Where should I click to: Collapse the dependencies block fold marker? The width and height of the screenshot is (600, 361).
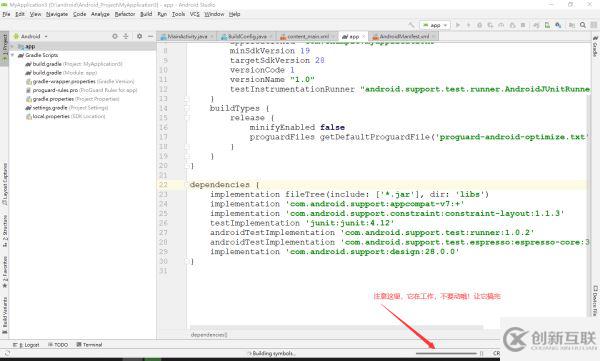pyautogui.click(x=187, y=185)
